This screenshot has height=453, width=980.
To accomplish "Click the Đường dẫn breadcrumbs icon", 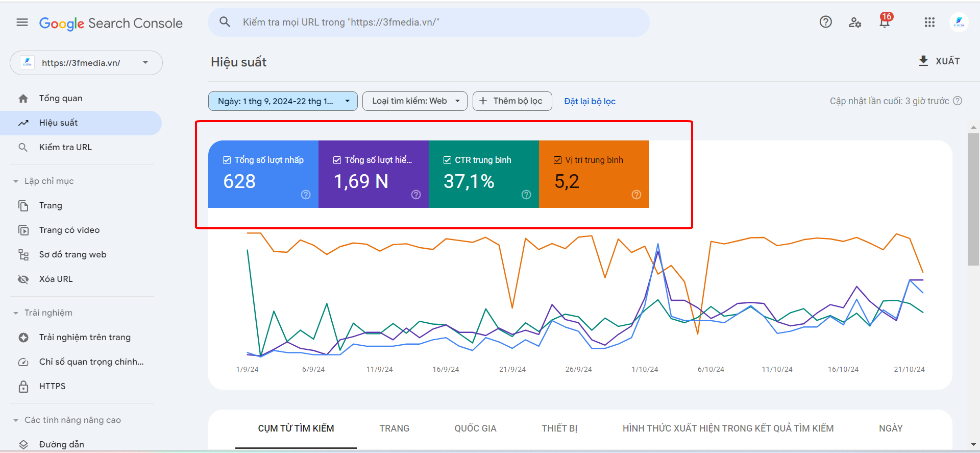I will (23, 444).
